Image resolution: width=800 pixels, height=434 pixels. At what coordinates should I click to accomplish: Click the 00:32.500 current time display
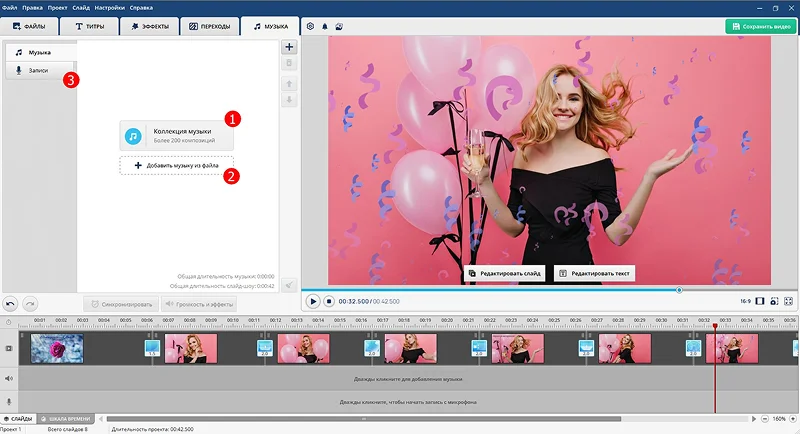point(354,301)
